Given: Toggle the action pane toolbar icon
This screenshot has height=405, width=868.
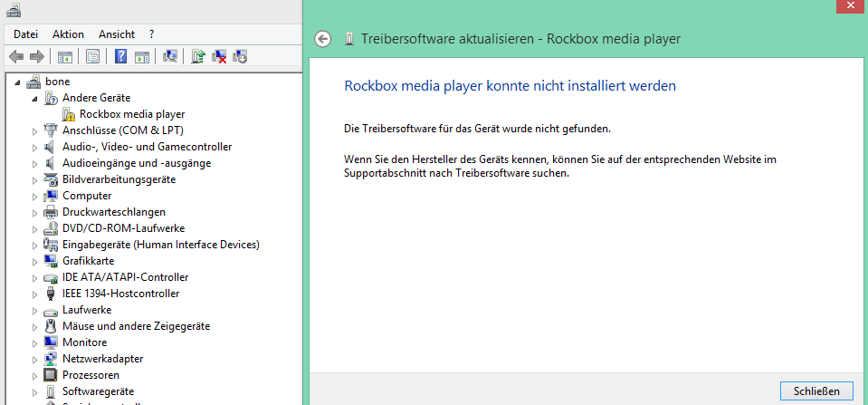Looking at the screenshot, I should (x=142, y=56).
